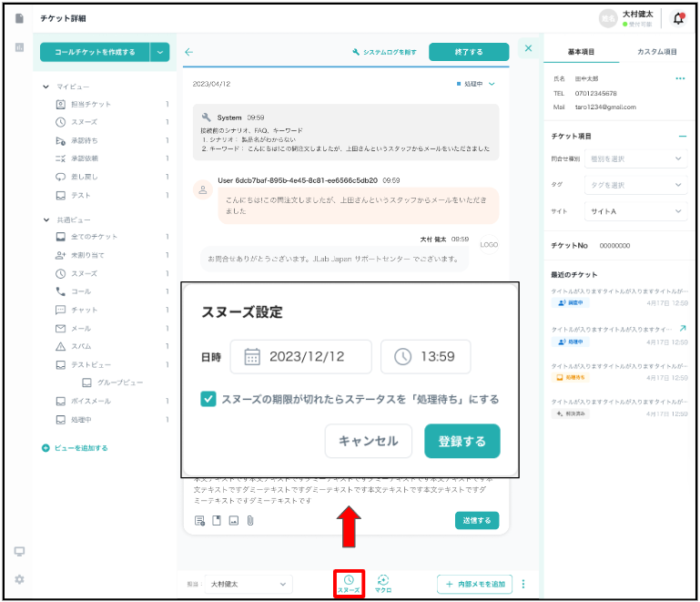Screen dimensions: 700x602
Task: Click the 登録する button
Action: click(462, 441)
